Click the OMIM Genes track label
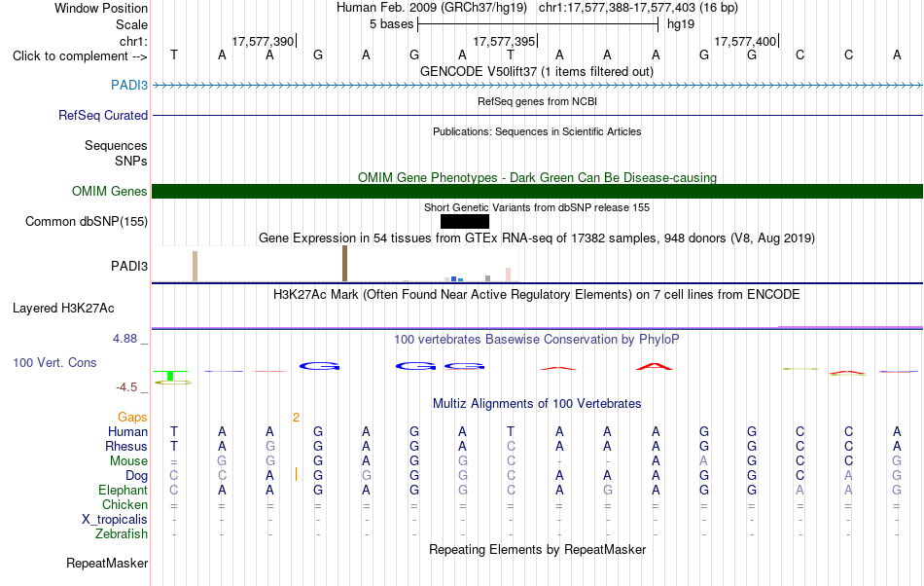This screenshot has height=586, width=924. pyautogui.click(x=109, y=191)
